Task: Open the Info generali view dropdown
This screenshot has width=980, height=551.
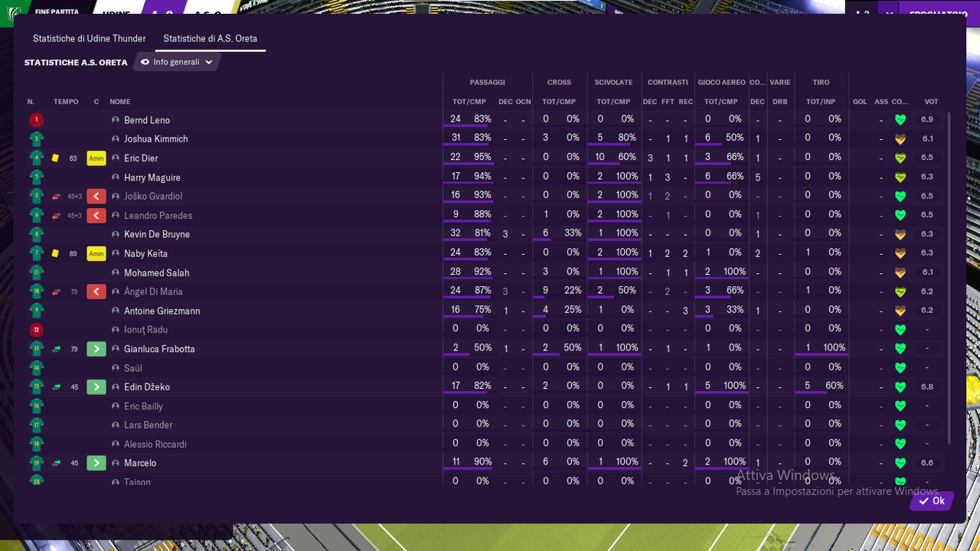Action: coord(177,62)
